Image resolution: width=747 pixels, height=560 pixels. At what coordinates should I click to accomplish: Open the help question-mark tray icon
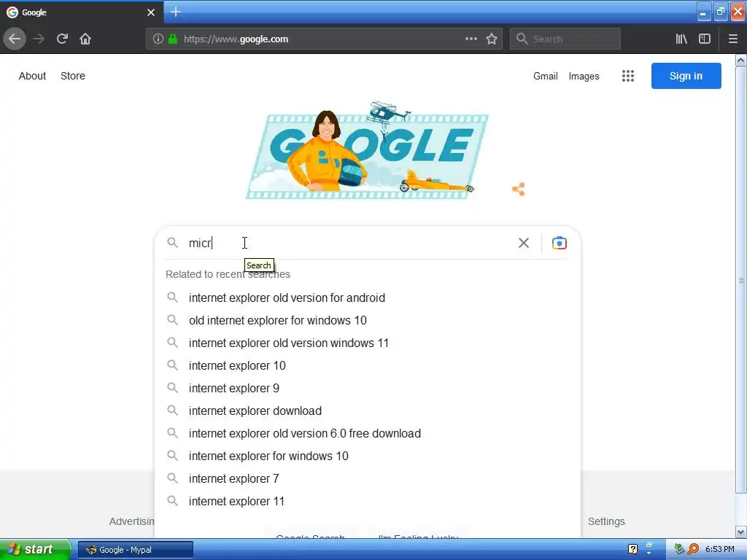point(632,549)
